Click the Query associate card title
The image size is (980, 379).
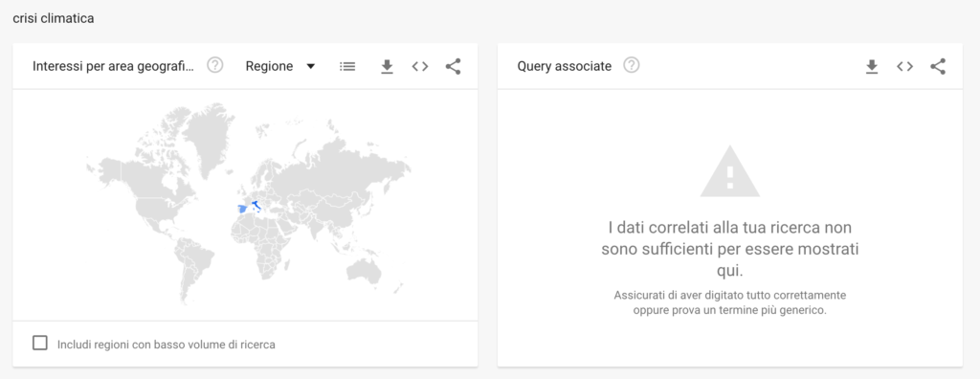point(565,66)
